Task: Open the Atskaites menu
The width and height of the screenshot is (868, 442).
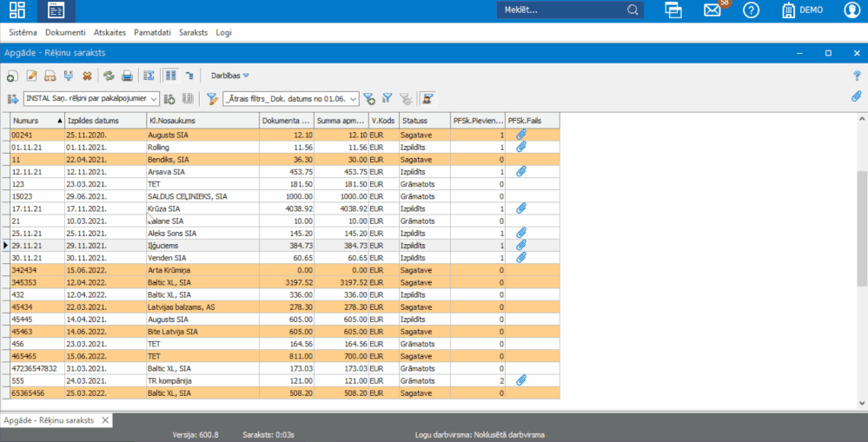Action: (109, 32)
